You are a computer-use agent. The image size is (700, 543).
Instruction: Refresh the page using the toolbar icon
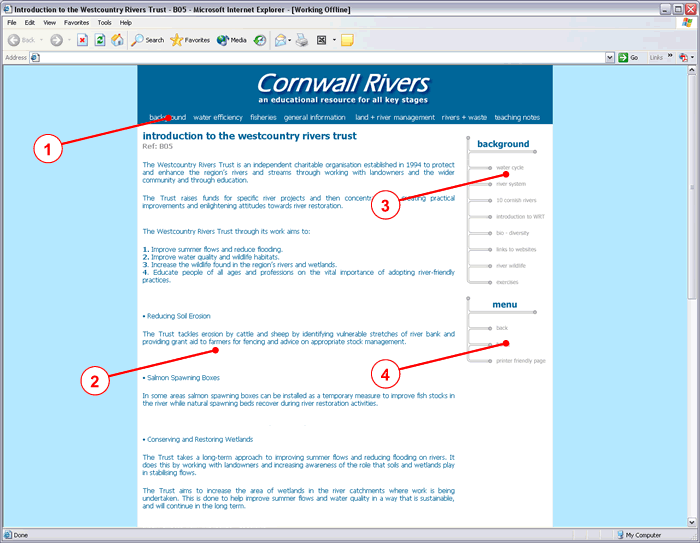coord(100,40)
